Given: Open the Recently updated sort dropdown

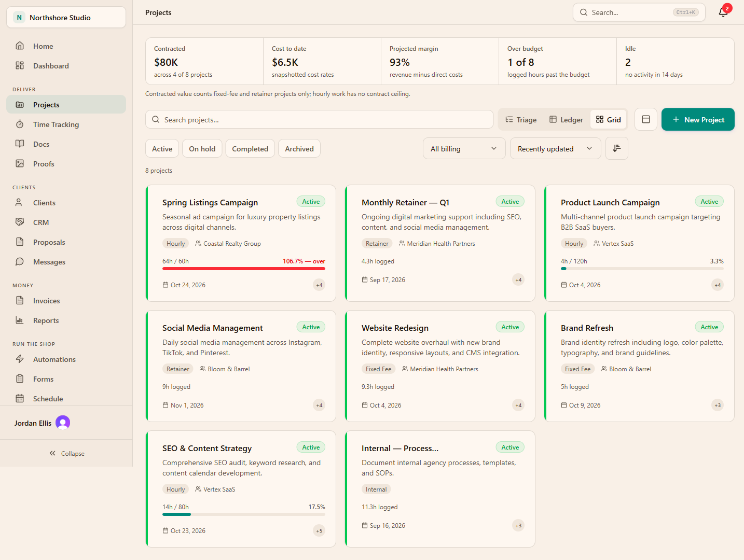Looking at the screenshot, I should (556, 148).
